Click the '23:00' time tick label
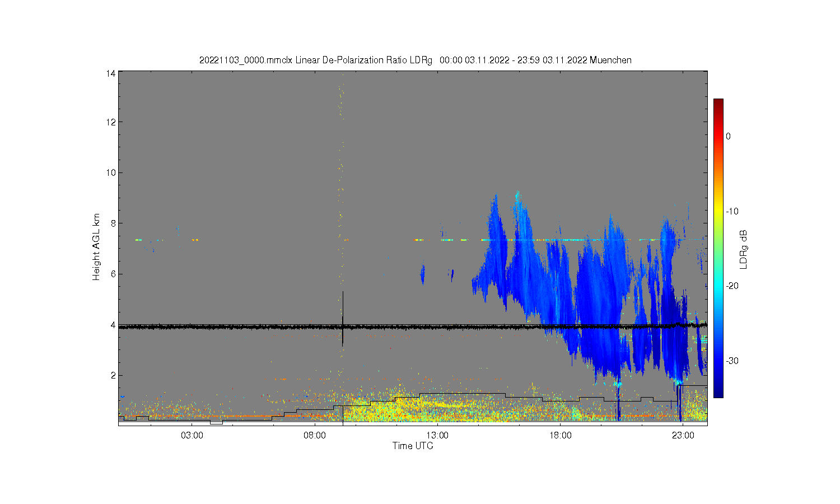The width and height of the screenshot is (840, 504). 683,435
